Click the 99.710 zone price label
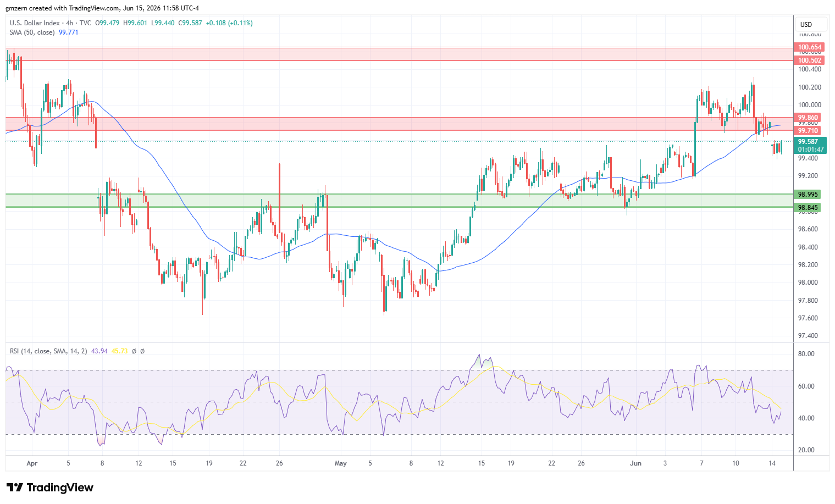The height and width of the screenshot is (504, 835). tap(808, 131)
